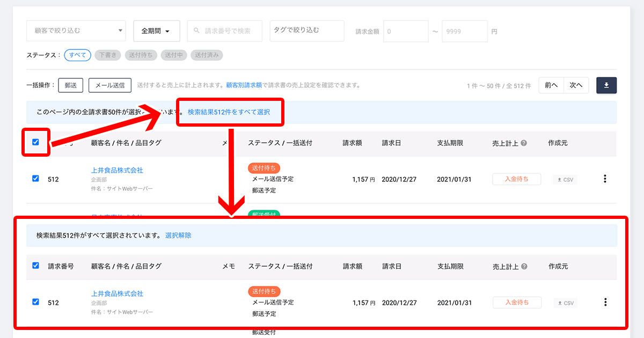This screenshot has width=644, height=338.
Task: Uncheck invoice 512 checkbox in the upper table
Action: (x=35, y=179)
